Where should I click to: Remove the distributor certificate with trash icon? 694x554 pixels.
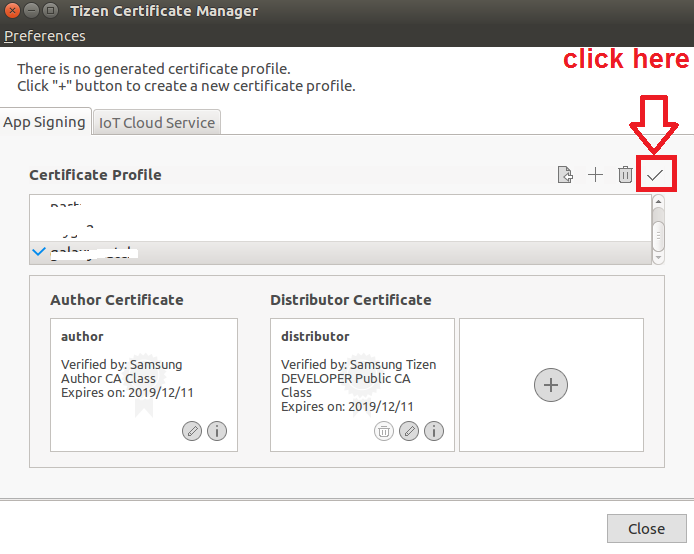384,431
